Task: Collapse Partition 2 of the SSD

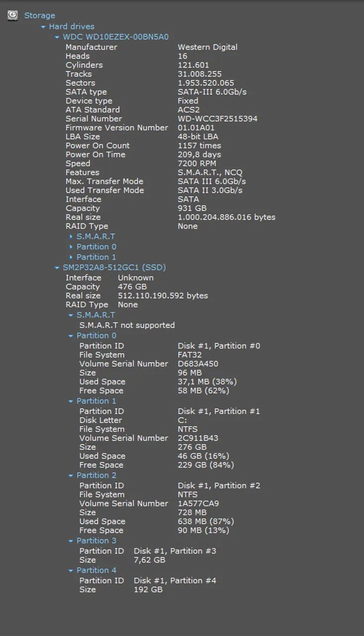Action: tap(70, 475)
